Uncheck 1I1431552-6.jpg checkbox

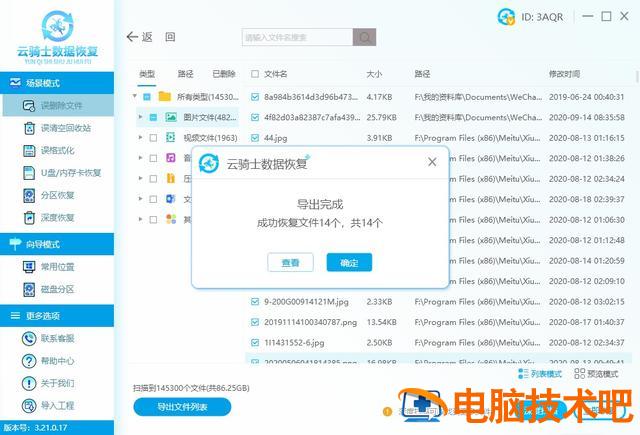[x=255, y=342]
